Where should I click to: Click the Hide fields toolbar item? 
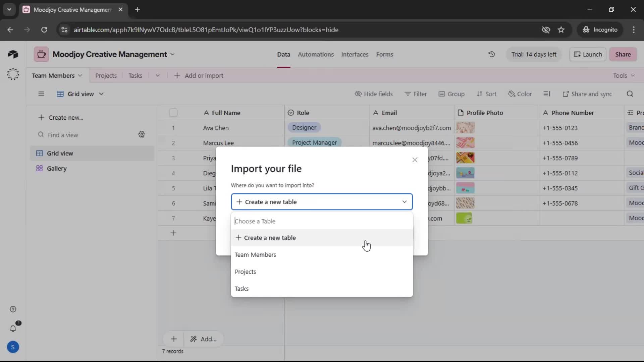click(x=374, y=94)
